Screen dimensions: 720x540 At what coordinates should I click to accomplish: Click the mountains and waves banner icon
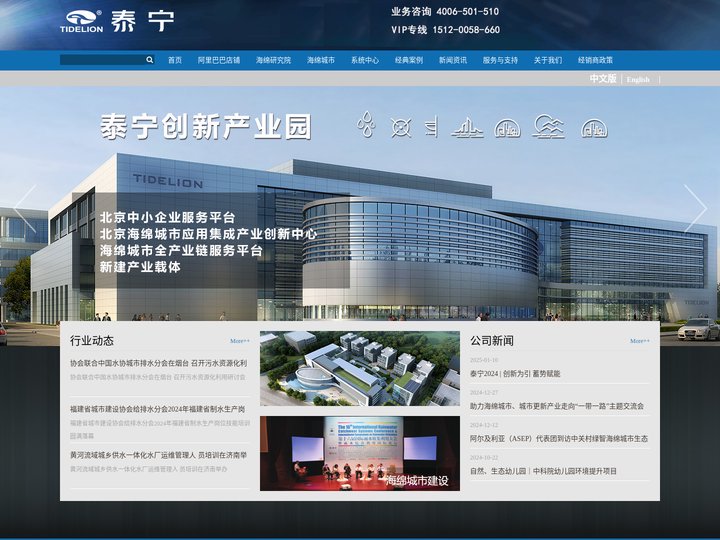pos(548,126)
